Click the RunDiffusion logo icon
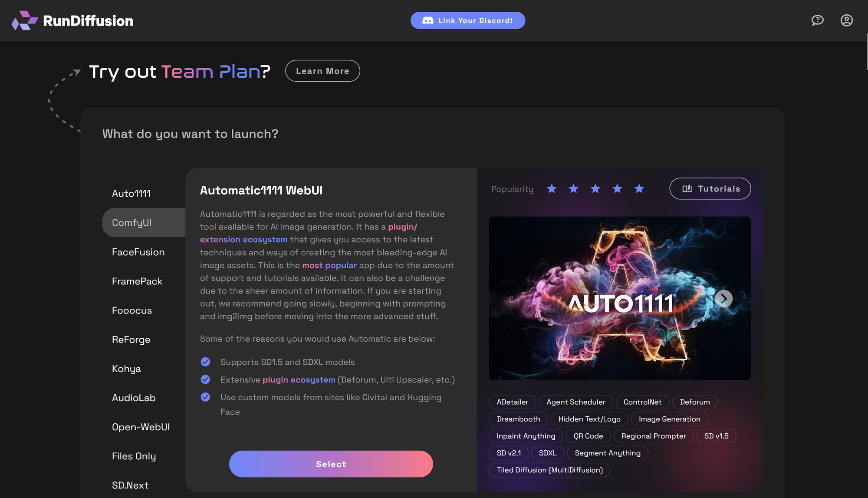This screenshot has width=868, height=498. pos(24,20)
